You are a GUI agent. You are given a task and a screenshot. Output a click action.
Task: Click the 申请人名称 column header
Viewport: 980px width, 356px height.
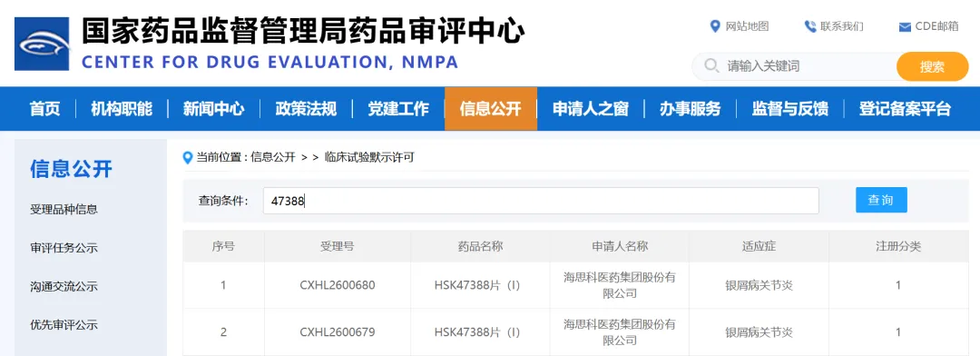click(x=620, y=246)
